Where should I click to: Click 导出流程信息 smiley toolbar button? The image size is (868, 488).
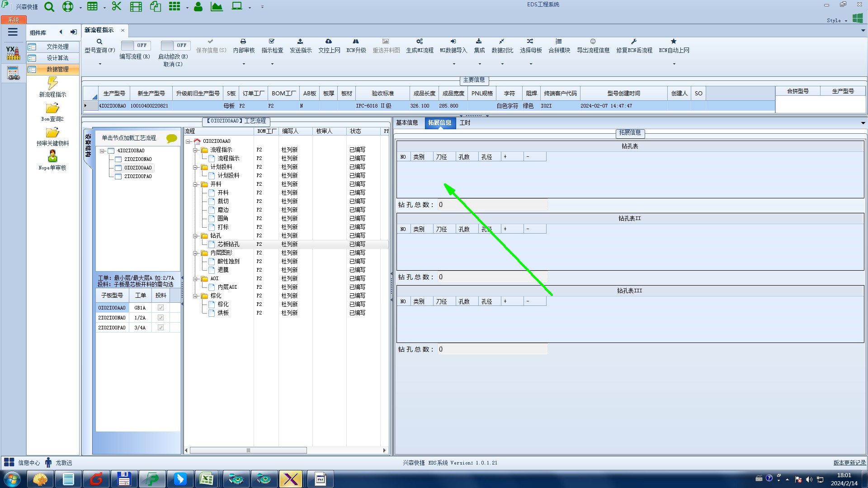point(593,46)
